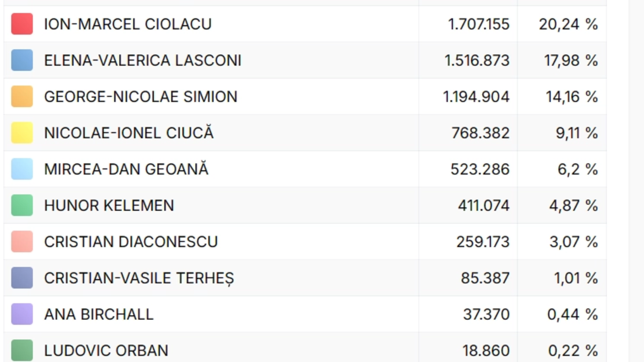The height and width of the screenshot is (362, 644).
Task: Select the 1,01 % percentage value
Action: click(576, 278)
